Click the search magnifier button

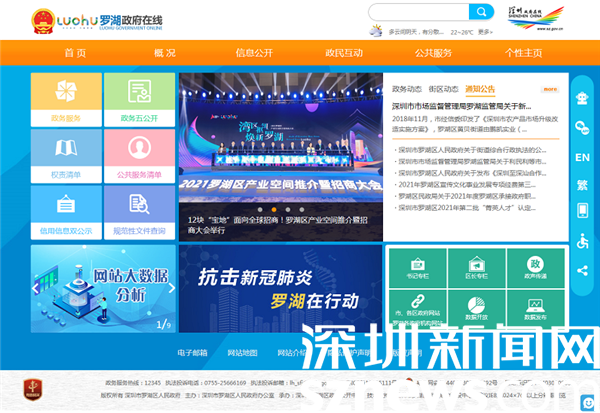[x=481, y=12]
